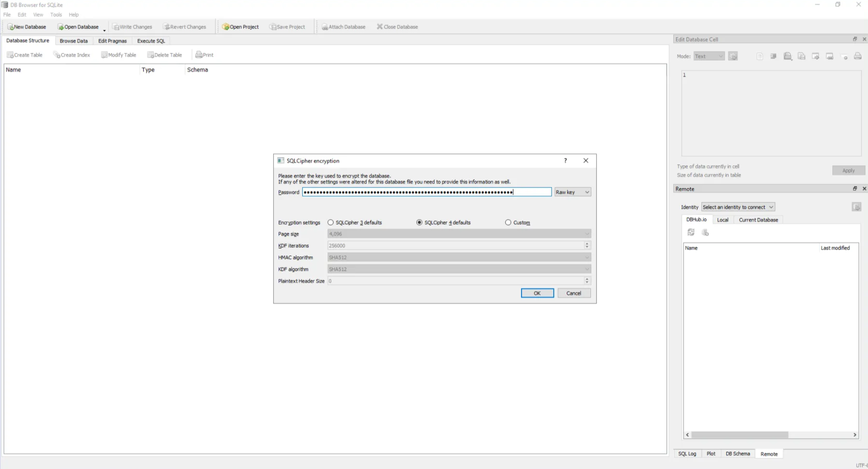Viewport: 868px width, 469px height.
Task: Click the Modify Table button
Action: click(x=119, y=55)
